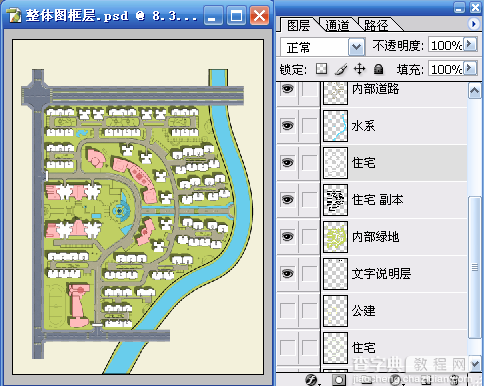Image resolution: width=484 pixels, height=386 pixels.
Task: Open the 填充 slider arrow
Action: coord(470,68)
